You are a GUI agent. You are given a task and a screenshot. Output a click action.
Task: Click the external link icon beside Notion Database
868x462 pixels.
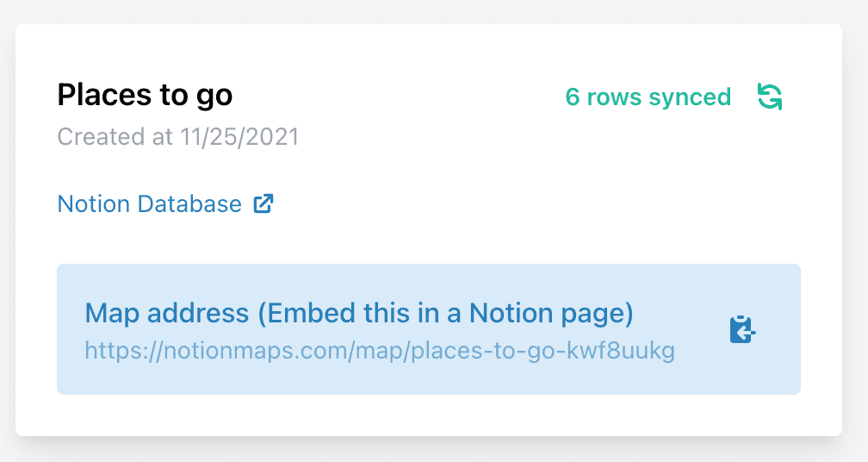tap(263, 204)
